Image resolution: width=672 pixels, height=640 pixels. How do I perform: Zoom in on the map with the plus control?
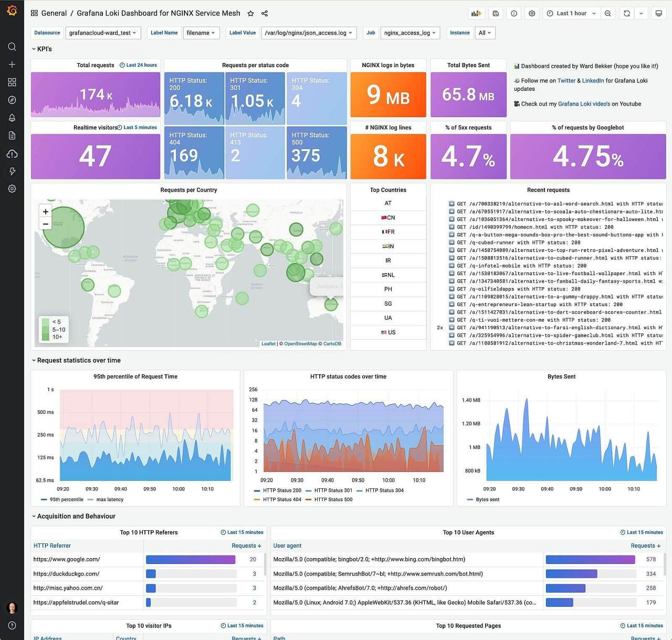pyautogui.click(x=45, y=211)
